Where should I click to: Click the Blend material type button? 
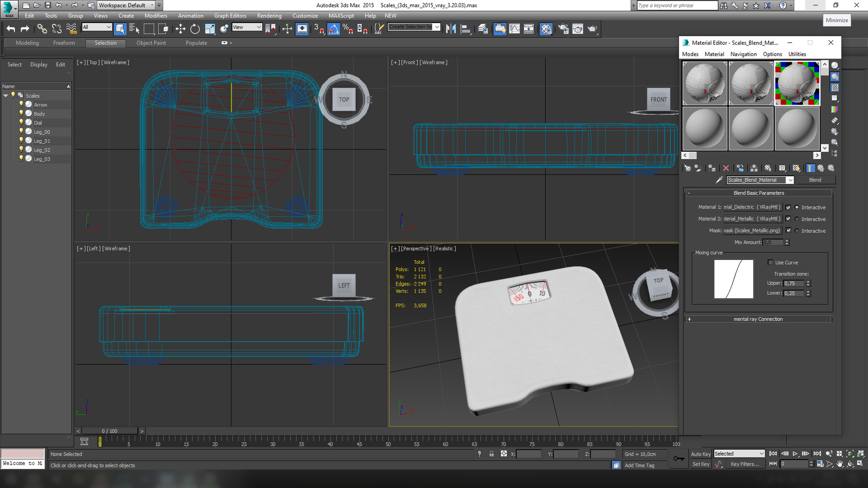815,180
